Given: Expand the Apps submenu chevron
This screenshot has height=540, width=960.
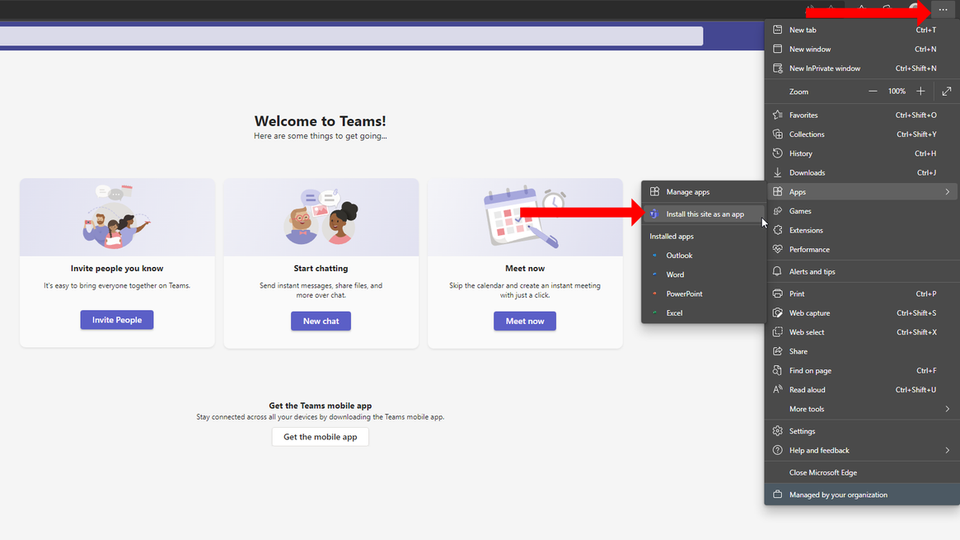Looking at the screenshot, I should (947, 192).
